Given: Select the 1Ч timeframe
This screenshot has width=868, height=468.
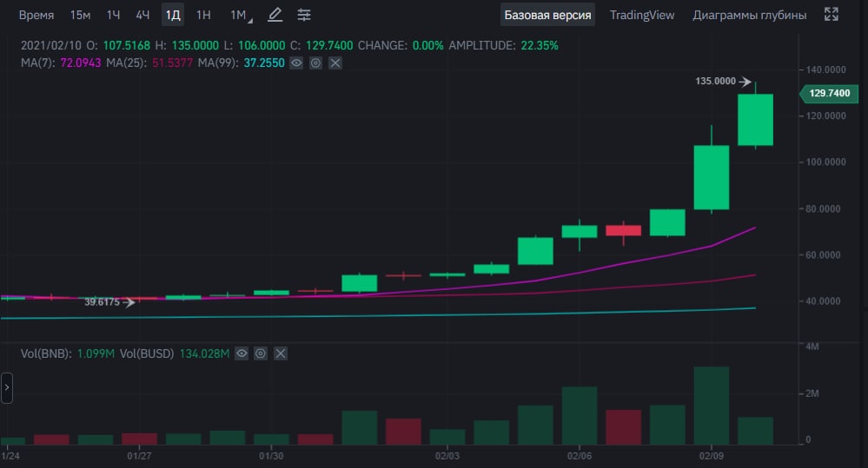Looking at the screenshot, I should [x=114, y=15].
